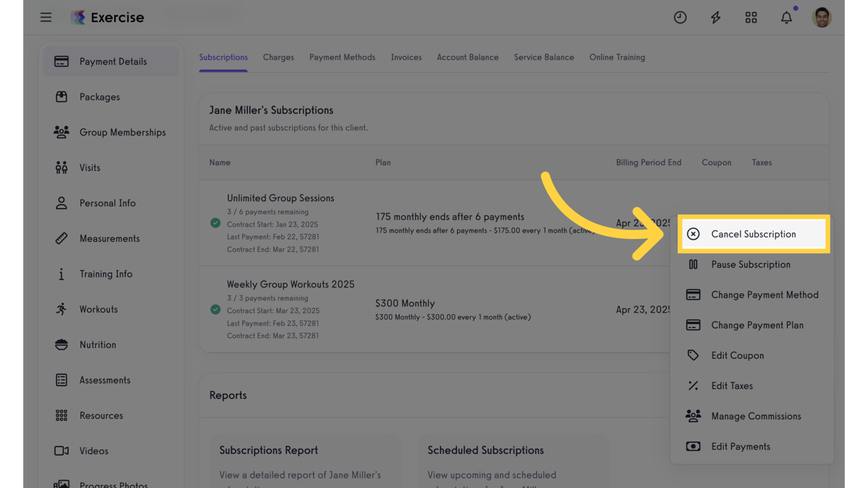868x488 pixels.
Task: Open the lightning bolt quick actions
Action: pos(715,17)
